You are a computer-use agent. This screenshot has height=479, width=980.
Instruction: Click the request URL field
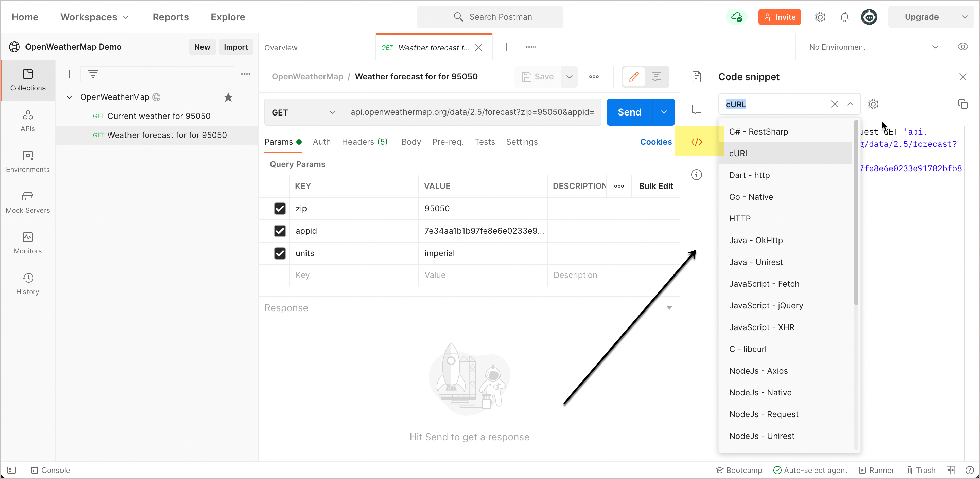472,112
